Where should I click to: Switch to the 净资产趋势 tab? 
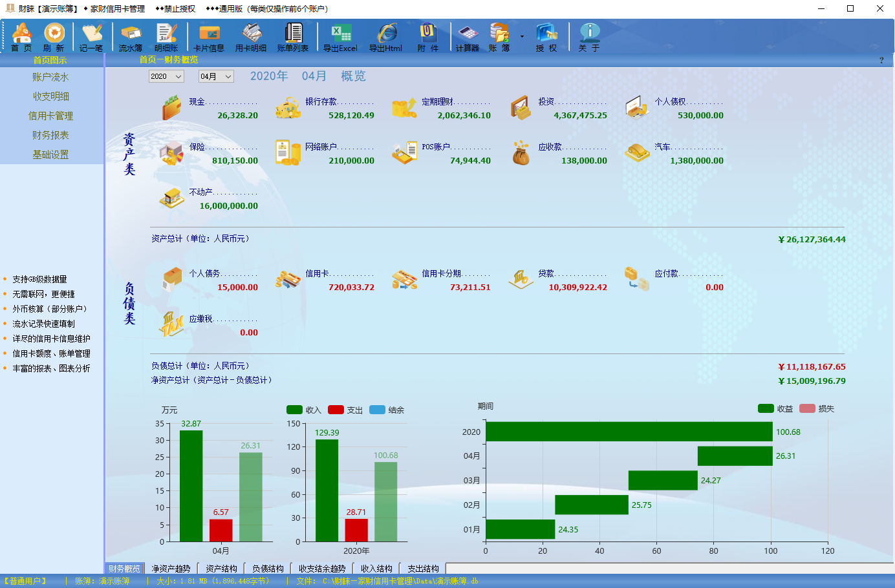171,569
